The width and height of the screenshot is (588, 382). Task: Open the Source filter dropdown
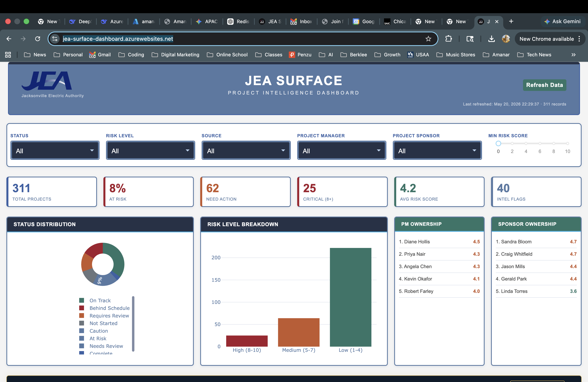(x=246, y=150)
